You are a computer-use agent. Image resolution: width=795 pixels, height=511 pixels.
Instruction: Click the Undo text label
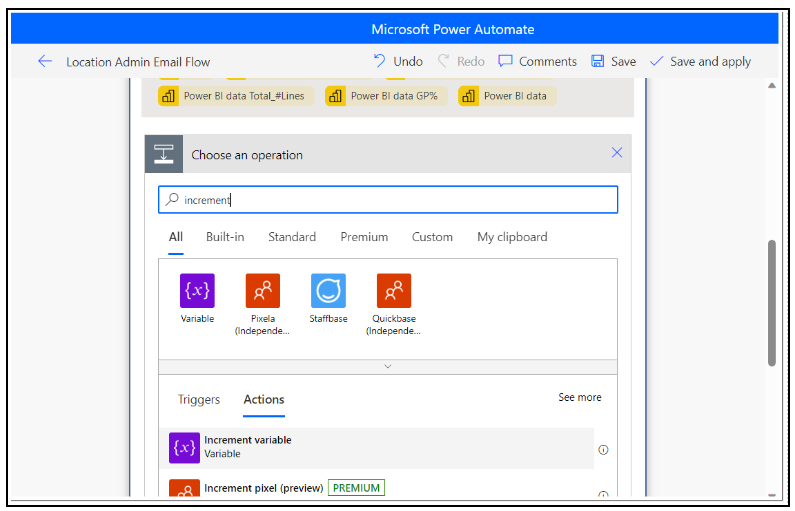coord(408,61)
